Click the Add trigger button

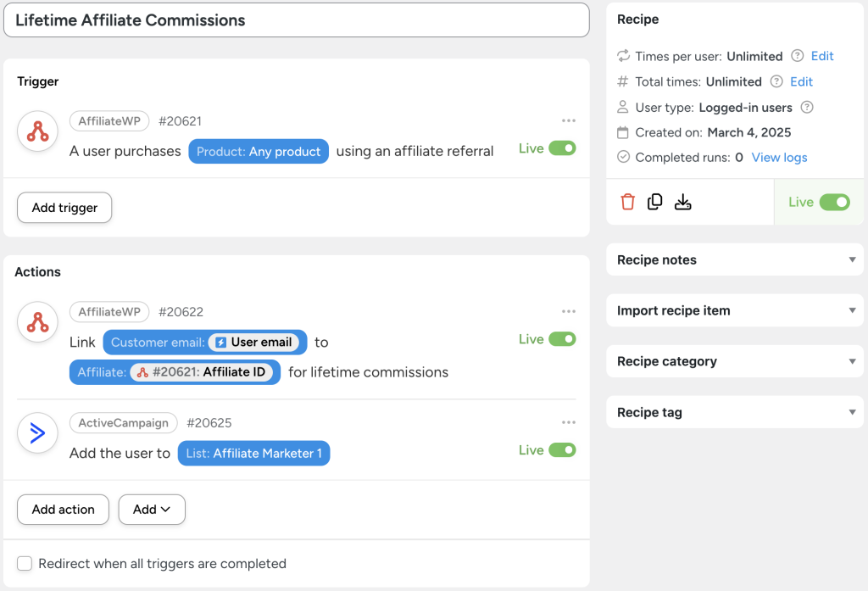(64, 207)
